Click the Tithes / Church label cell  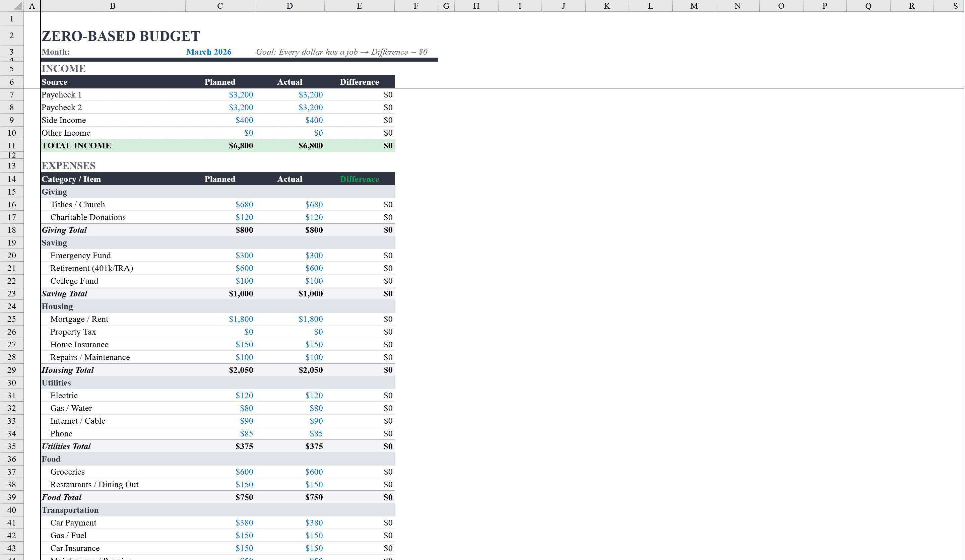tap(77, 204)
